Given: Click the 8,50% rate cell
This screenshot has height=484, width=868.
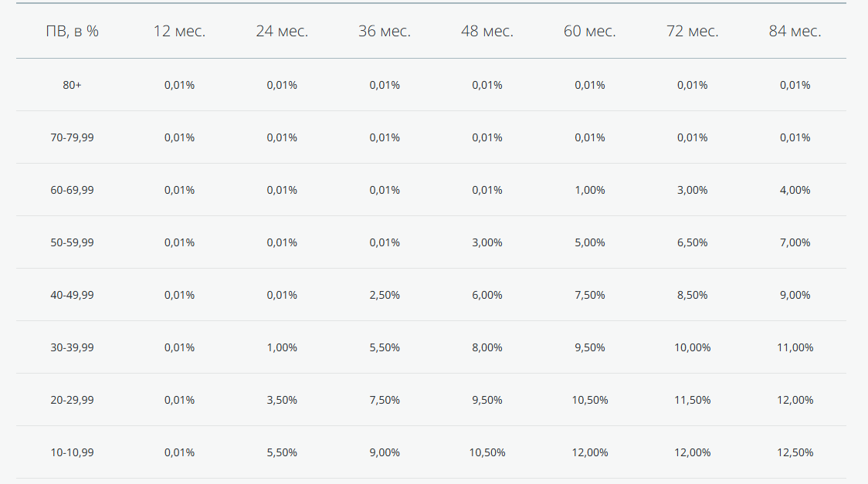Looking at the screenshot, I should 693,295.
